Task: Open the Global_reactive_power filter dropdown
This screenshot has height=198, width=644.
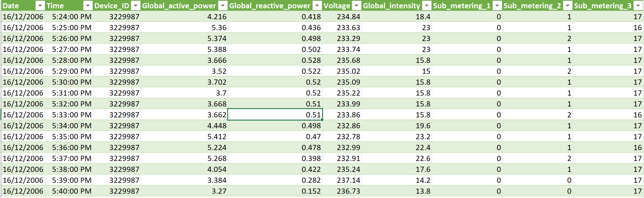Action: 317,6
